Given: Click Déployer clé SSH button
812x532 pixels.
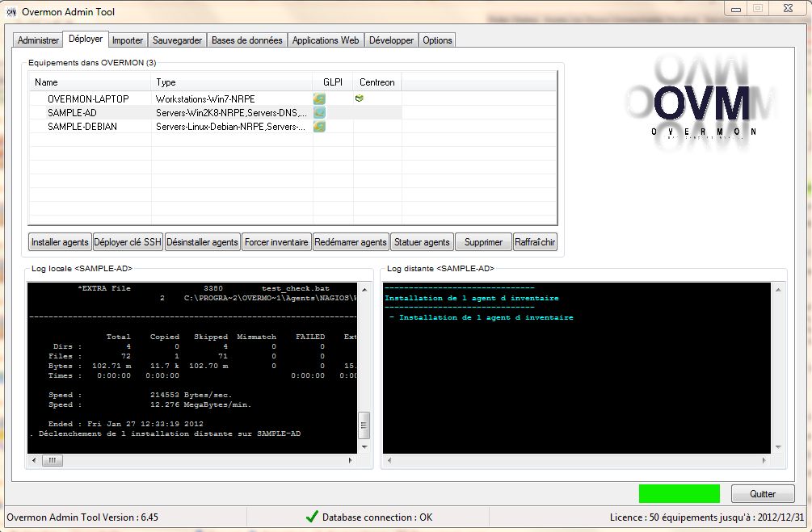Looking at the screenshot, I should (128, 241).
